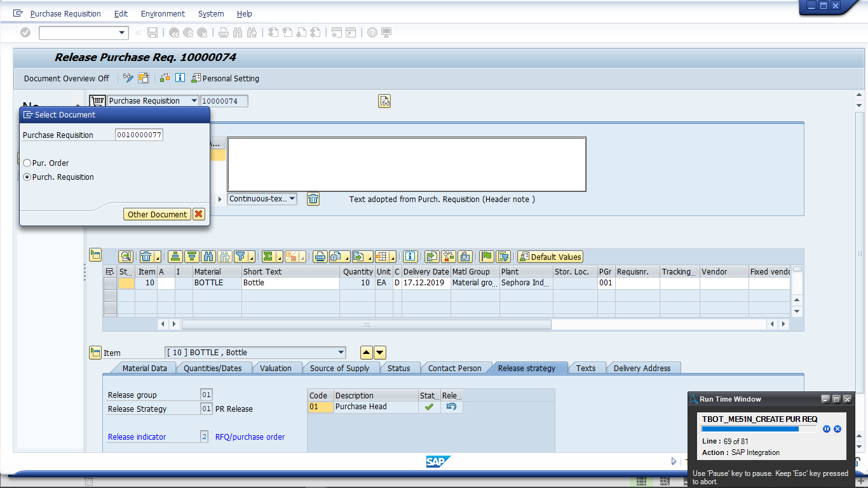Open the Environment menu
The image size is (868, 488).
point(163,13)
